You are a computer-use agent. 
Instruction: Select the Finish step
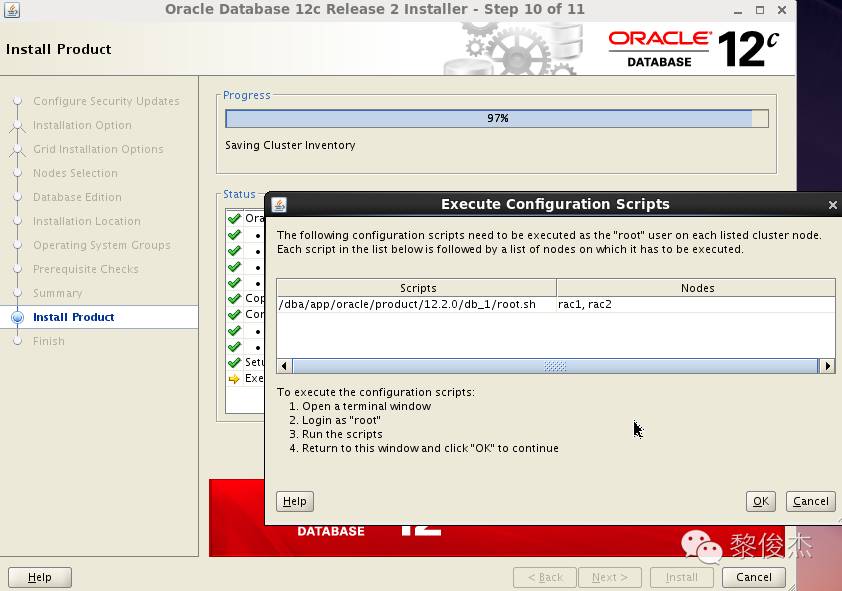tap(48, 341)
